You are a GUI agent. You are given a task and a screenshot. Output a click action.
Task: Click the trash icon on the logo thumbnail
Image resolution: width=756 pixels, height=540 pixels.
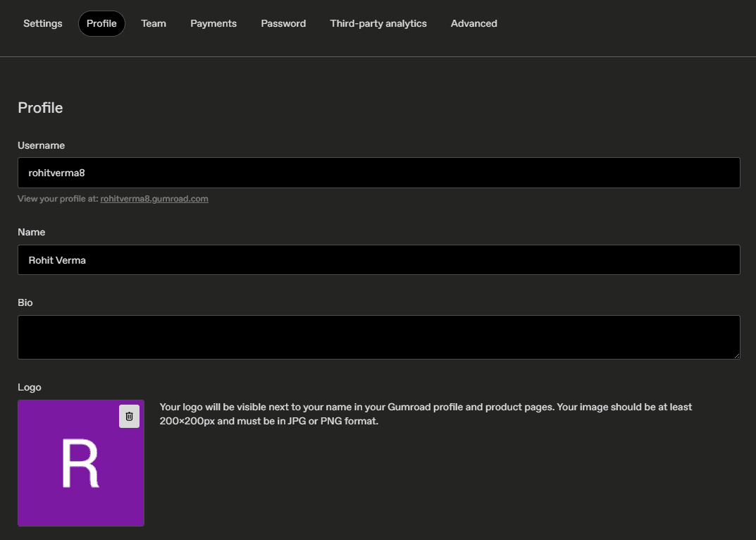point(129,416)
